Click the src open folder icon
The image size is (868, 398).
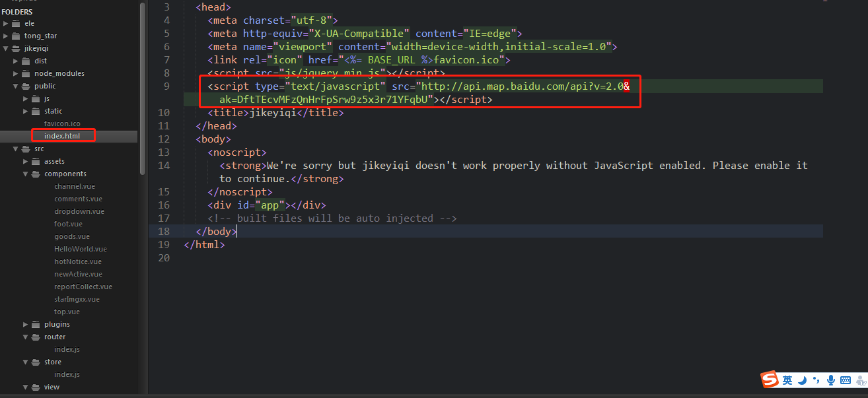(x=26, y=149)
